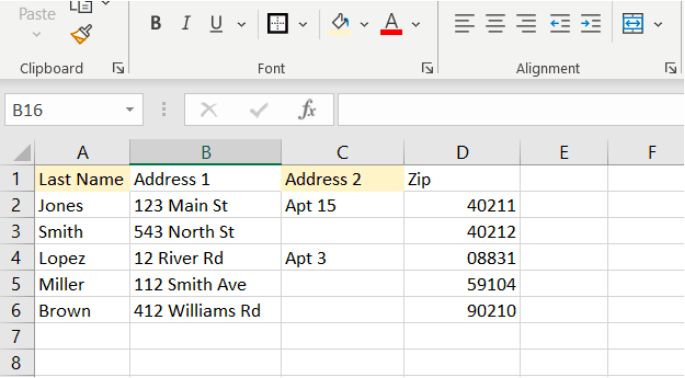Screen dimensions: 685x378
Task: Select column B header
Action: tap(205, 153)
